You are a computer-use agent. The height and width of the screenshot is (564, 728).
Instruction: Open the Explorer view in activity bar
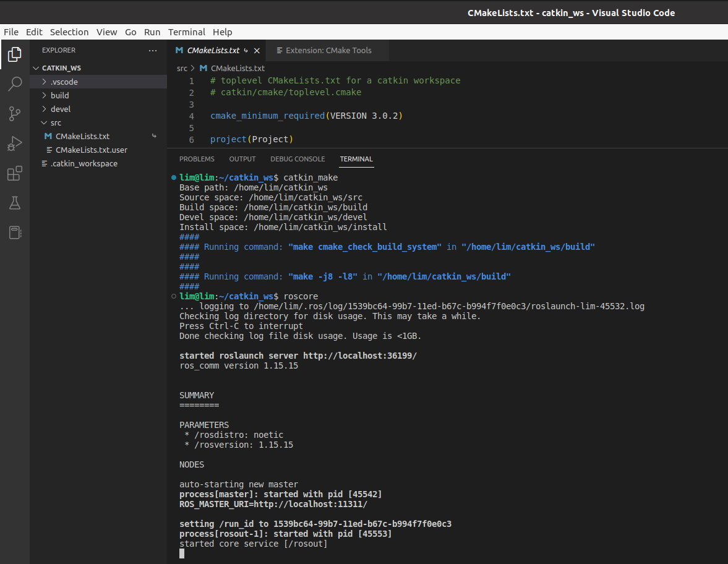[15, 54]
